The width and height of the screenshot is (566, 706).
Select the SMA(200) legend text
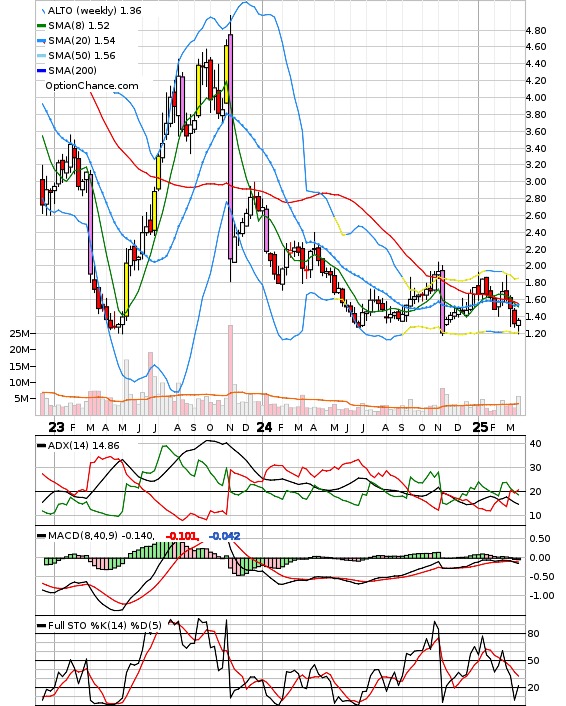[72, 70]
